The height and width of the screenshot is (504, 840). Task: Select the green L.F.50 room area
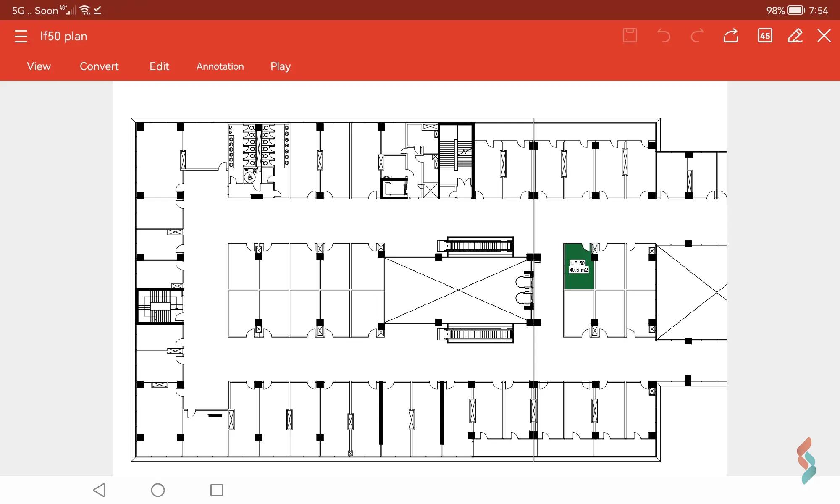click(x=578, y=281)
